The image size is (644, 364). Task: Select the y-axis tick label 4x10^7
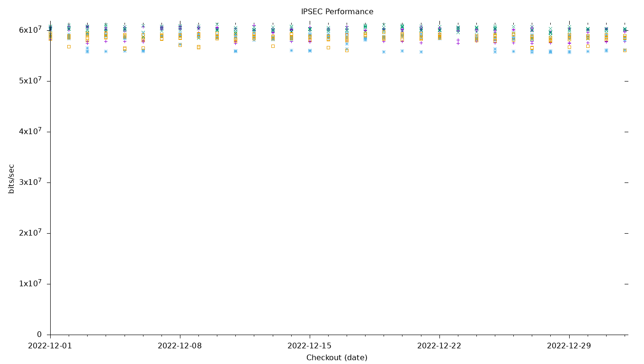(x=30, y=131)
